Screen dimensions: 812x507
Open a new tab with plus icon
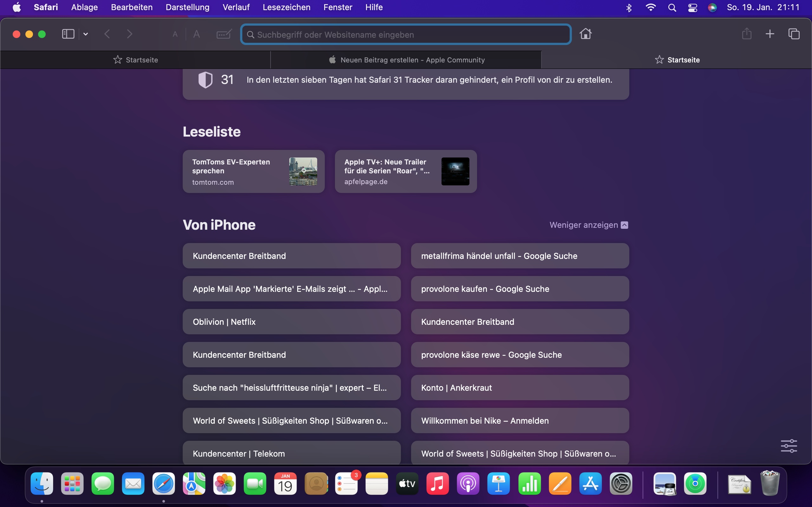(770, 34)
